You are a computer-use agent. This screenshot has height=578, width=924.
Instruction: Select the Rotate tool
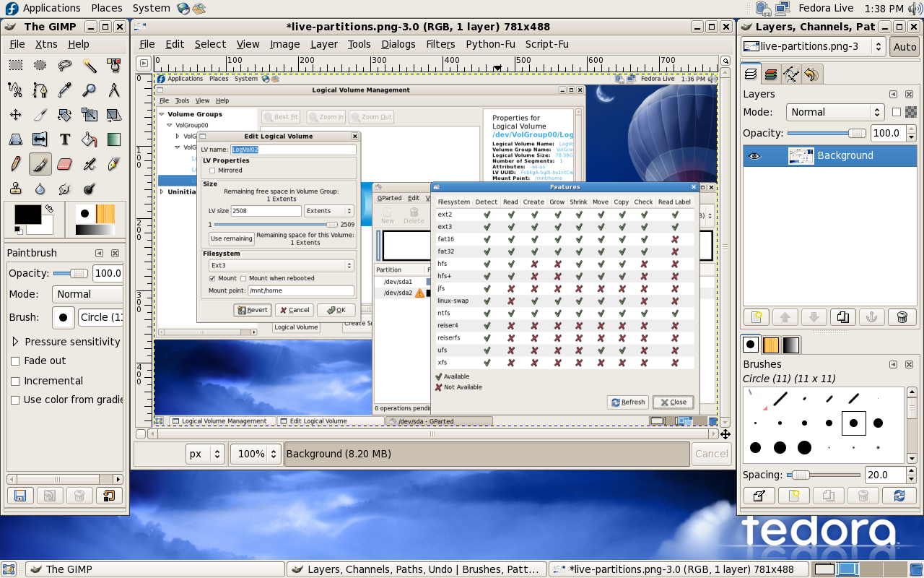pyautogui.click(x=64, y=115)
